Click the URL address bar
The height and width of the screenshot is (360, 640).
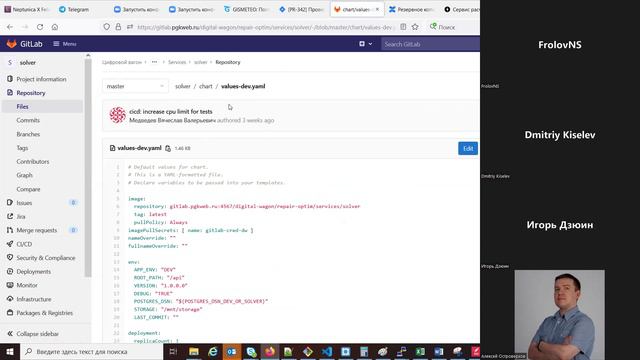(x=264, y=27)
